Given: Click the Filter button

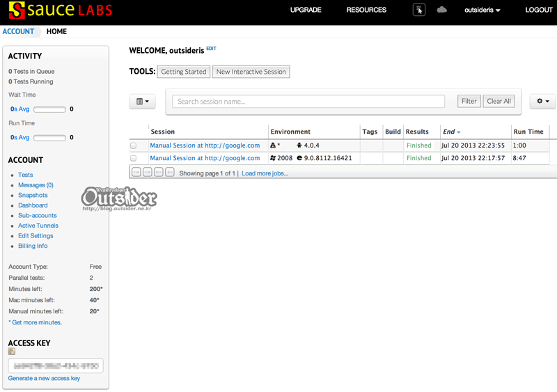Looking at the screenshot, I should tap(469, 101).
